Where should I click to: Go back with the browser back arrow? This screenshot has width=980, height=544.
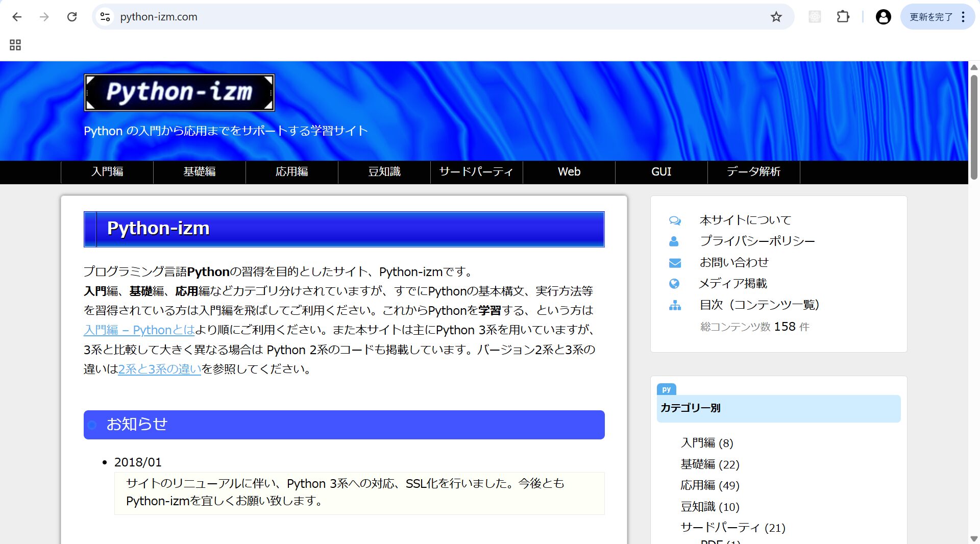(x=17, y=17)
